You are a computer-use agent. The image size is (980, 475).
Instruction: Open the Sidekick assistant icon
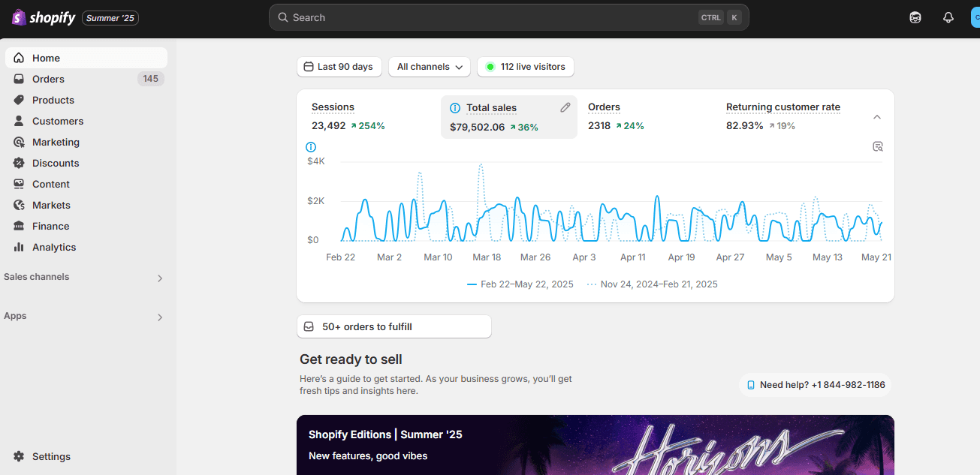click(915, 17)
